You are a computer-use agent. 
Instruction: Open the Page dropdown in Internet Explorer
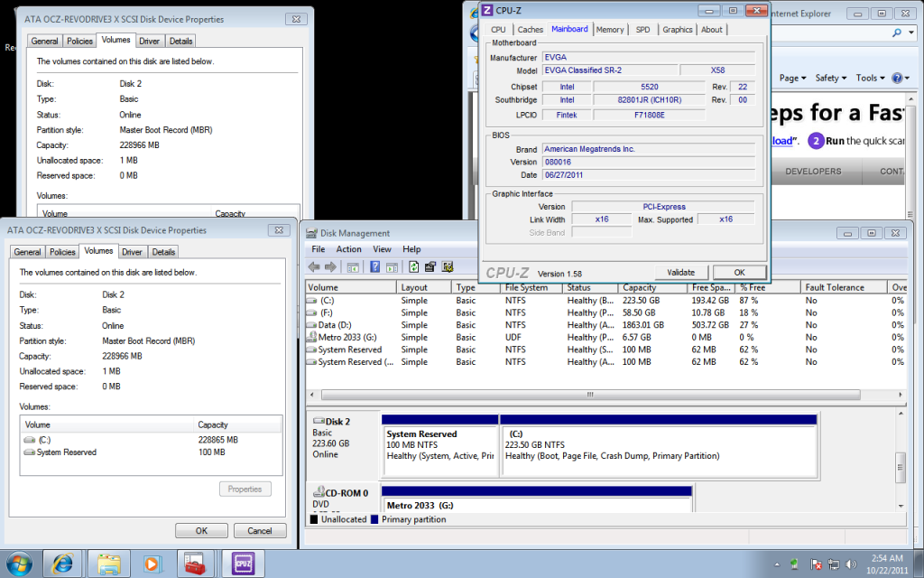tap(792, 79)
